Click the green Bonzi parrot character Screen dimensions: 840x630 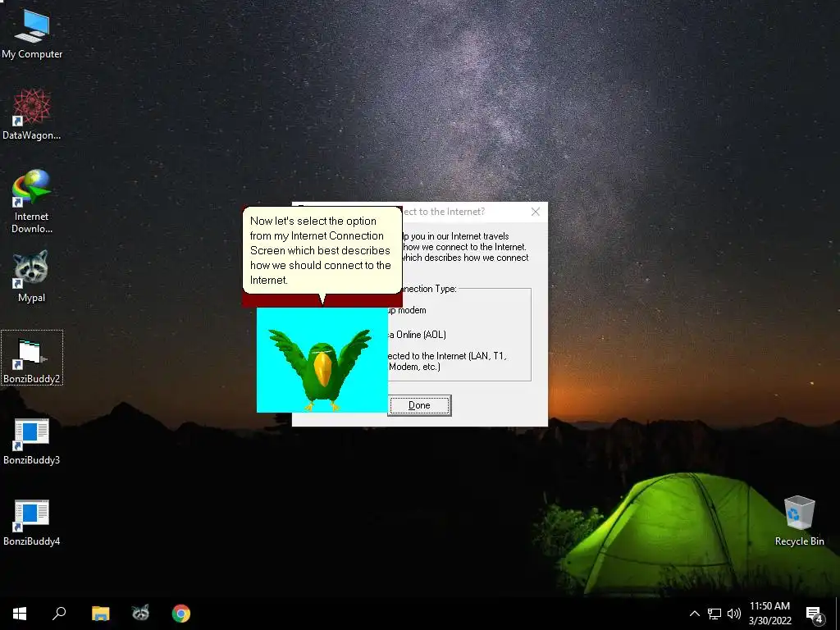tap(322, 370)
